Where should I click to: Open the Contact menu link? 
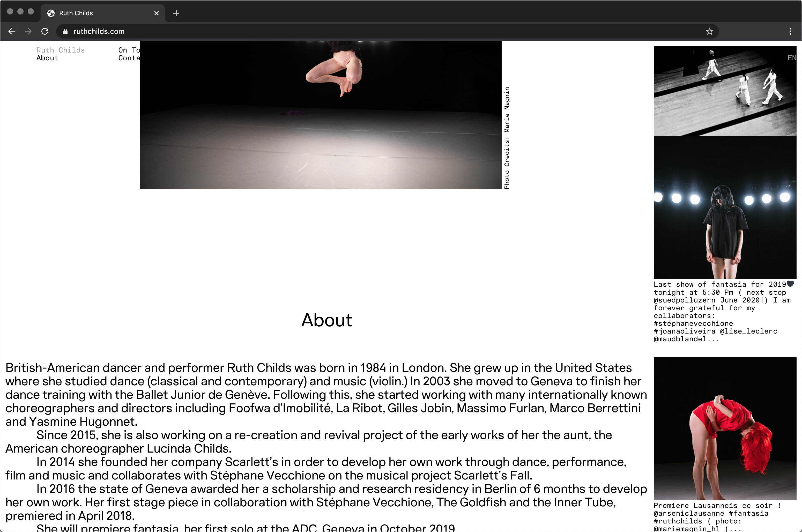tap(129, 58)
